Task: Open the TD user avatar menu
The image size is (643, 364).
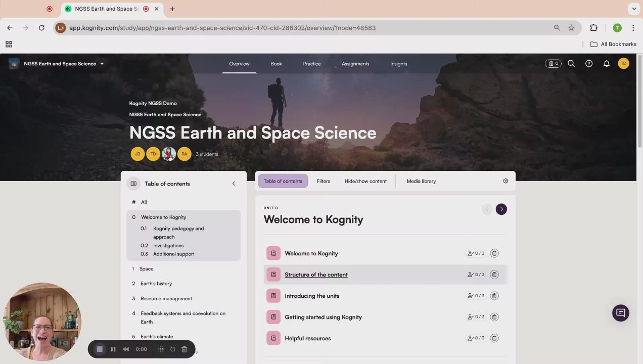Action: tap(624, 64)
